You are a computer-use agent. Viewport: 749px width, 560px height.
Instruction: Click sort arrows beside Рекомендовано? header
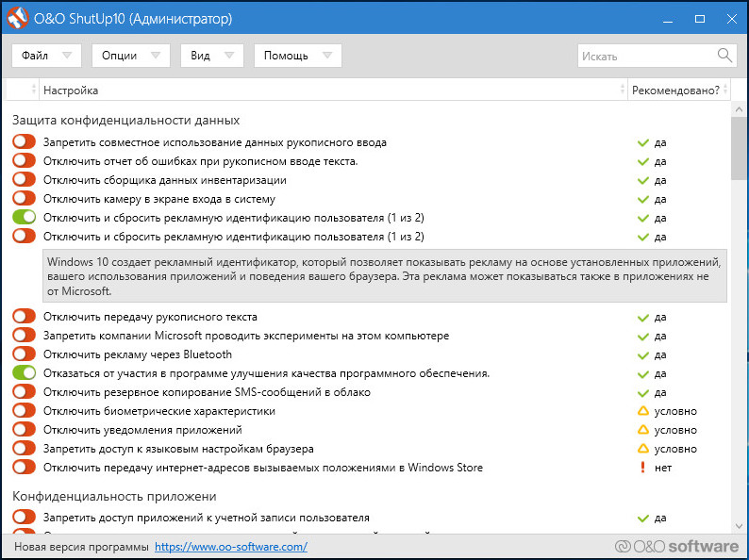(x=725, y=90)
